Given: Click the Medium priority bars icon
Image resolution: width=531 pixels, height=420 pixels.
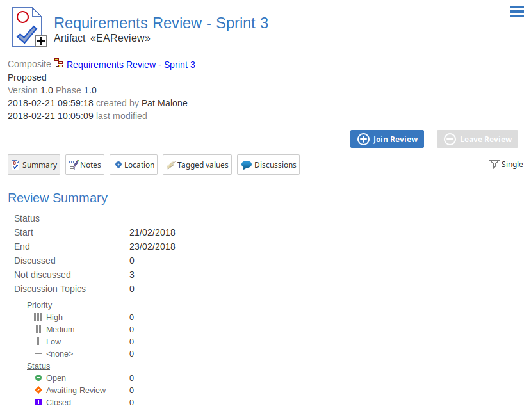Looking at the screenshot, I should 38,329.
